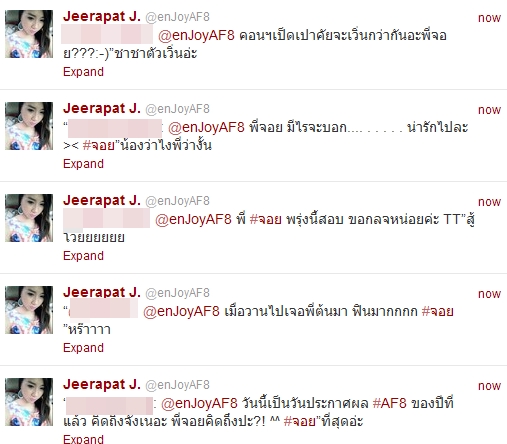Open the 'now' timestamp of the first tweet

(489, 18)
